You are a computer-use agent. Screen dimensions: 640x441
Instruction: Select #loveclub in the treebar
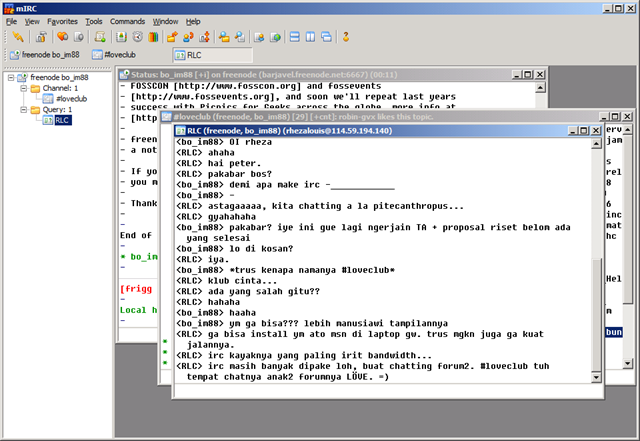(x=71, y=99)
